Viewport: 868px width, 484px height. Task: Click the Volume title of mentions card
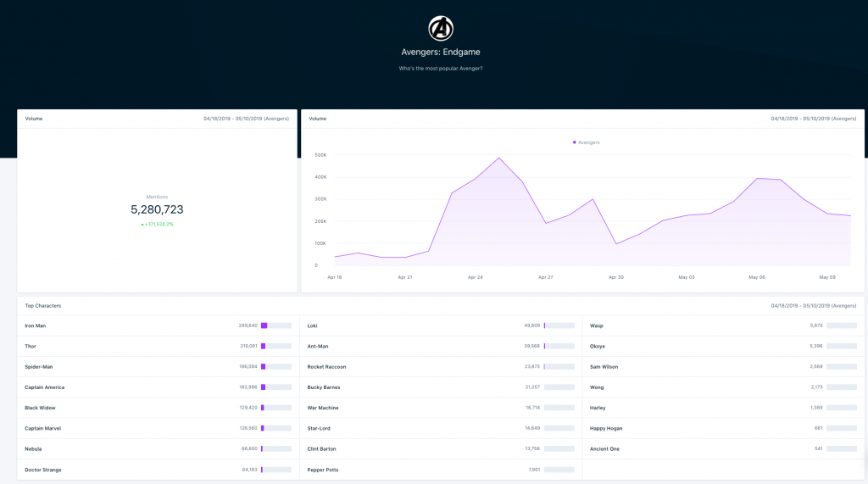coord(34,119)
